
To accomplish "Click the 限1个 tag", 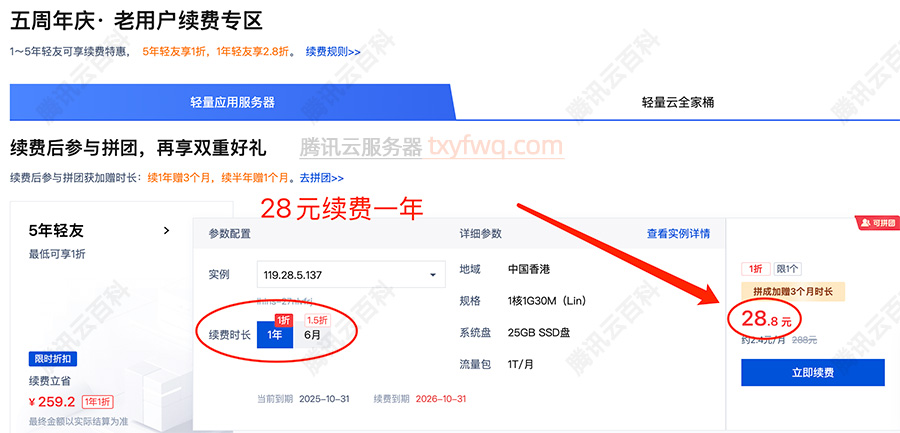I will coord(788,269).
